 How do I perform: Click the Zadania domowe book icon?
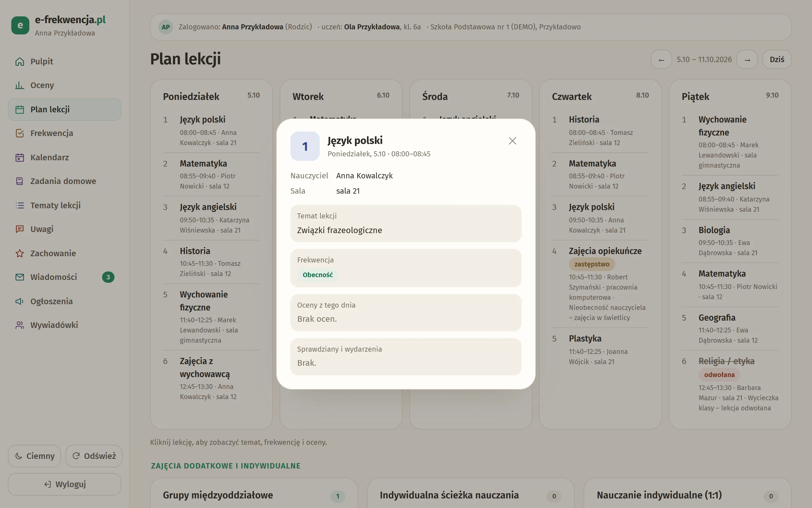click(20, 181)
